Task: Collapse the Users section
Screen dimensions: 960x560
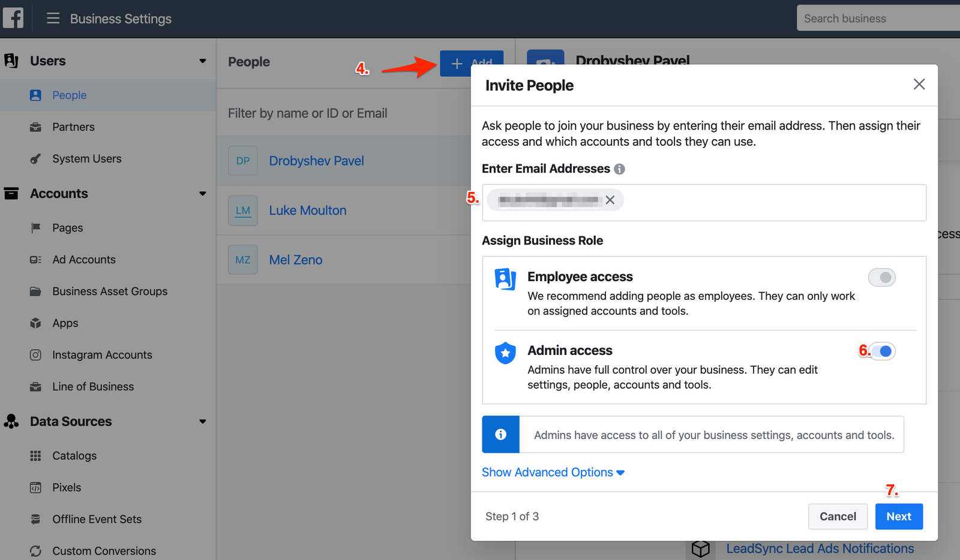Action: (x=202, y=61)
